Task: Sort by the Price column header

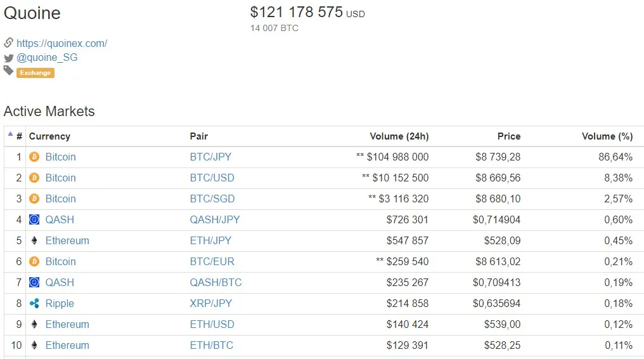Action: coord(509,136)
